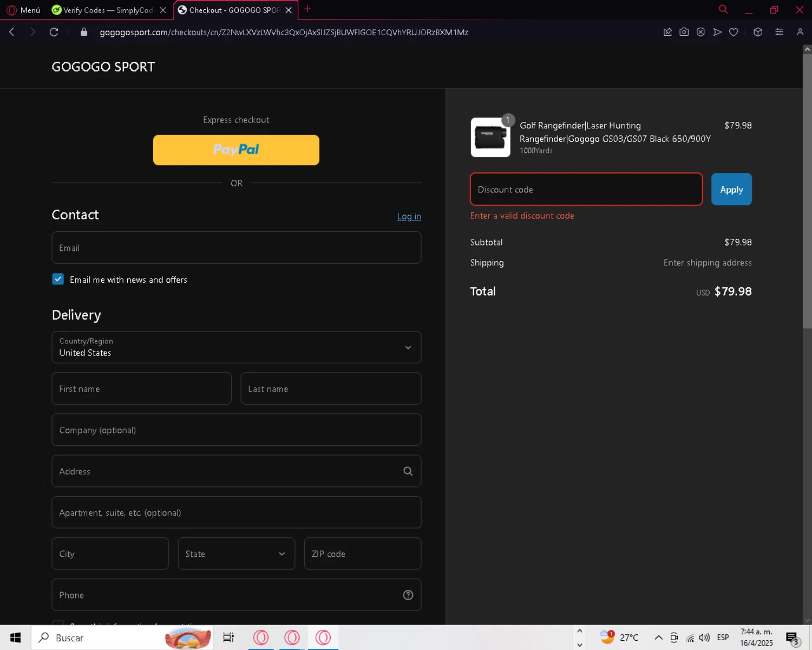This screenshot has width=812, height=650.
Task: Click the ESP language indicator
Action: pyautogui.click(x=723, y=638)
